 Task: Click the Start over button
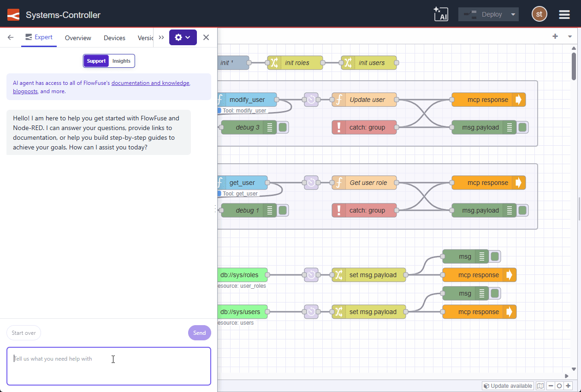pyautogui.click(x=24, y=333)
